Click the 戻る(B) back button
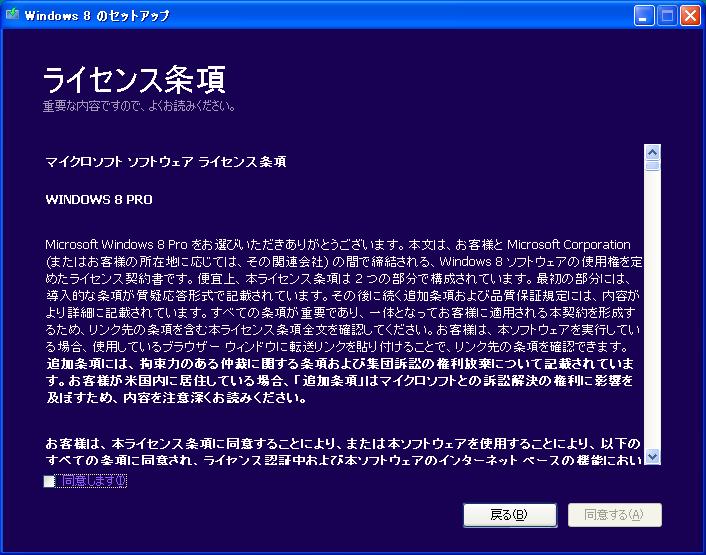The width and height of the screenshot is (706, 555). [510, 514]
